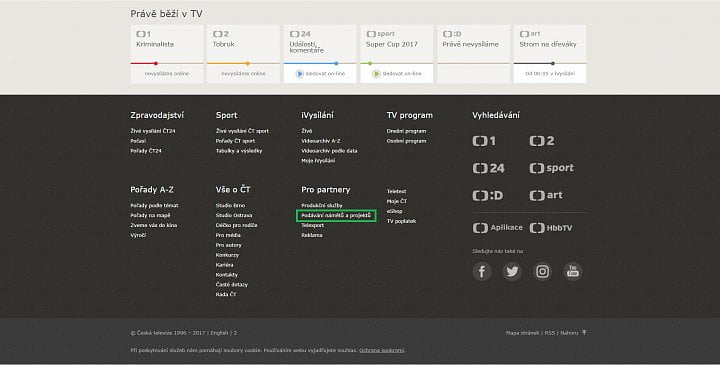Visit the Twitter profile via round icon
The image size is (720, 365).
pyautogui.click(x=512, y=271)
